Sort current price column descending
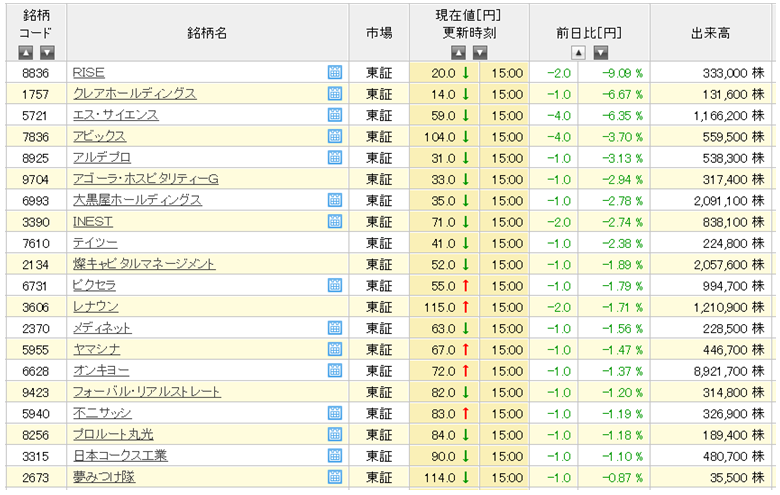Image resolution: width=780 pixels, height=495 pixels. [x=480, y=52]
